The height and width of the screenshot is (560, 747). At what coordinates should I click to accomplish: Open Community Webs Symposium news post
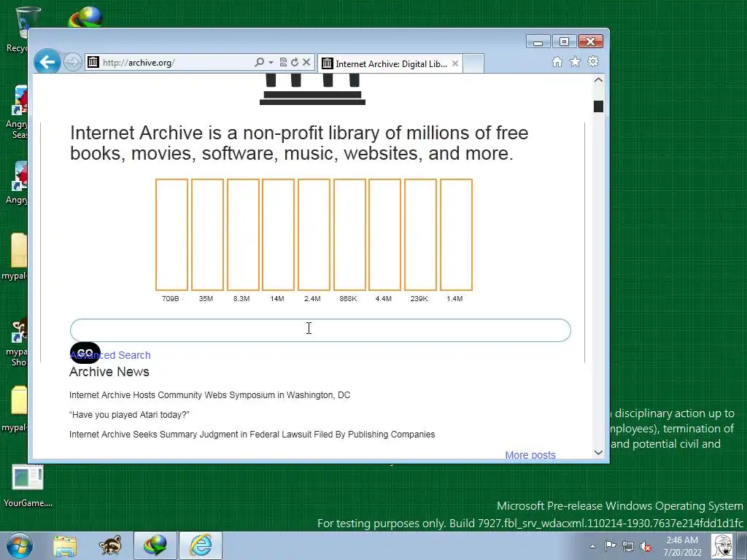pos(209,395)
